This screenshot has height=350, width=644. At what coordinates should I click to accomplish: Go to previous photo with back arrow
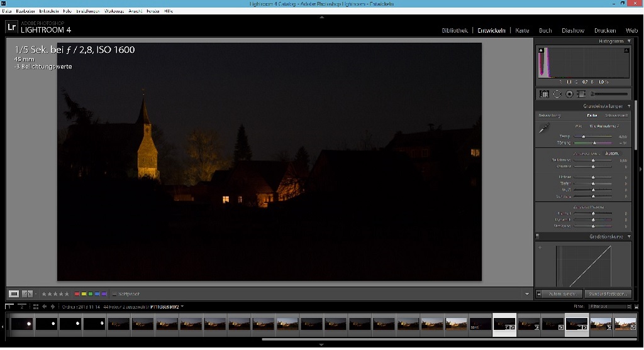click(45, 307)
